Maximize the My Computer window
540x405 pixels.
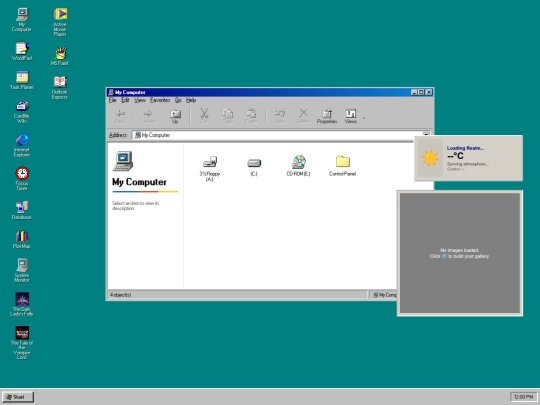click(421, 92)
